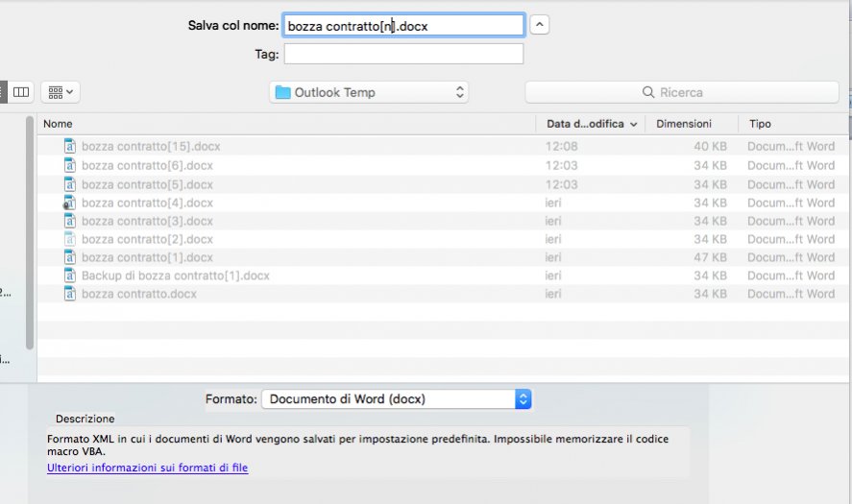Click the icon of Backup di bozza contratto[1].docx

tap(69, 276)
